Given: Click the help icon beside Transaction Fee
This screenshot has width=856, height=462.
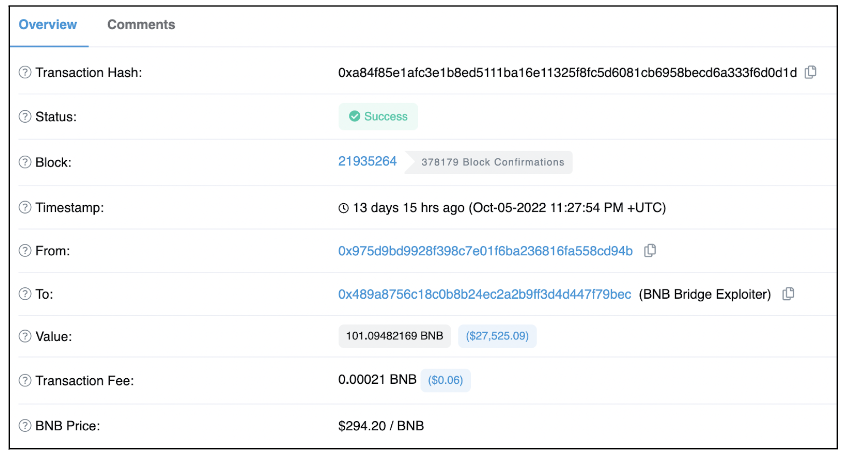Looking at the screenshot, I should tap(25, 380).
